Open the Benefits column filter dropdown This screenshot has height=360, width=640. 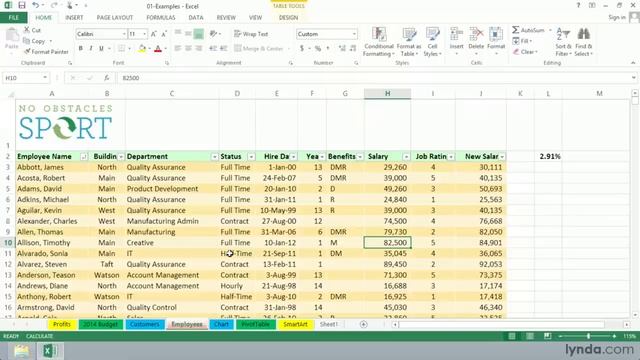click(x=360, y=157)
